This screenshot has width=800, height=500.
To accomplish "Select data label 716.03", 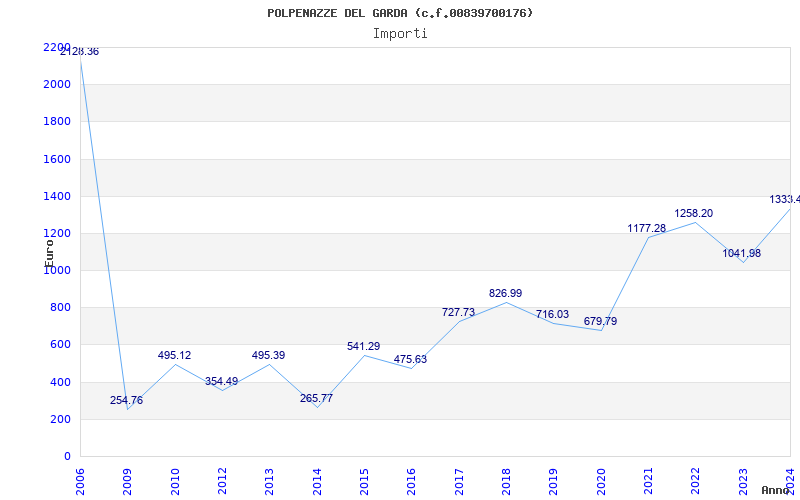I will 553,315.
